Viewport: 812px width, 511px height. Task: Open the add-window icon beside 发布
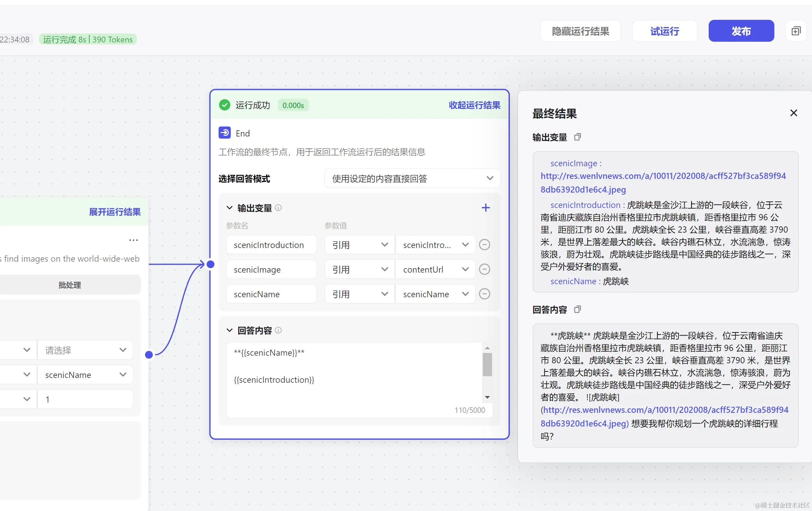796,31
